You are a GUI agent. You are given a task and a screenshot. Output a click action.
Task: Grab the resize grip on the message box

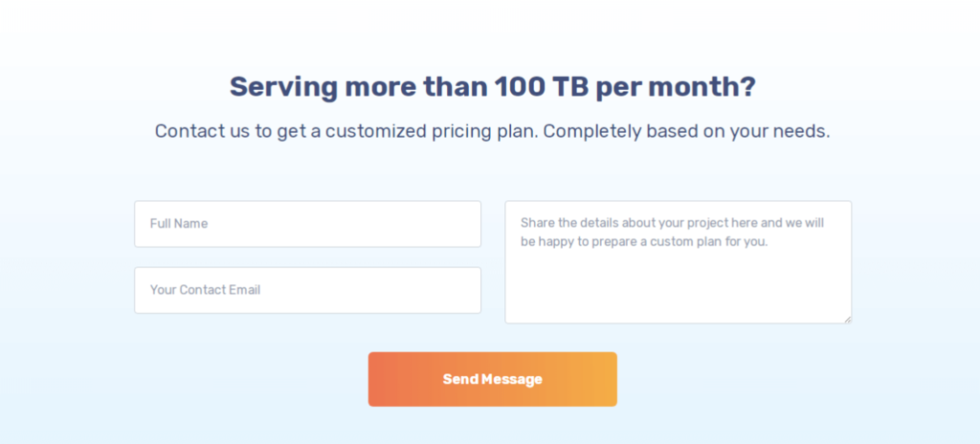pyautogui.click(x=847, y=319)
